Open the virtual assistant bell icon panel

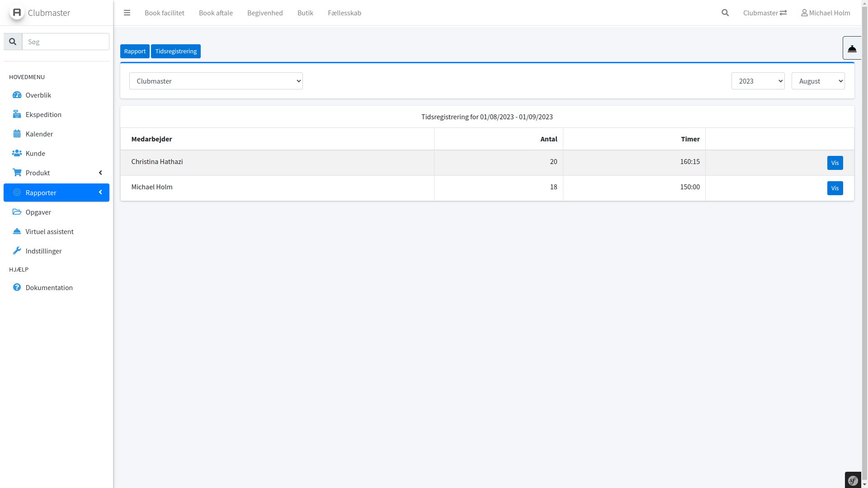(x=852, y=48)
